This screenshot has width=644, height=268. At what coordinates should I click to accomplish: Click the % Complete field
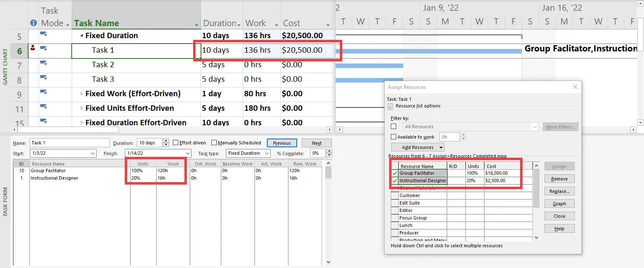pos(317,153)
